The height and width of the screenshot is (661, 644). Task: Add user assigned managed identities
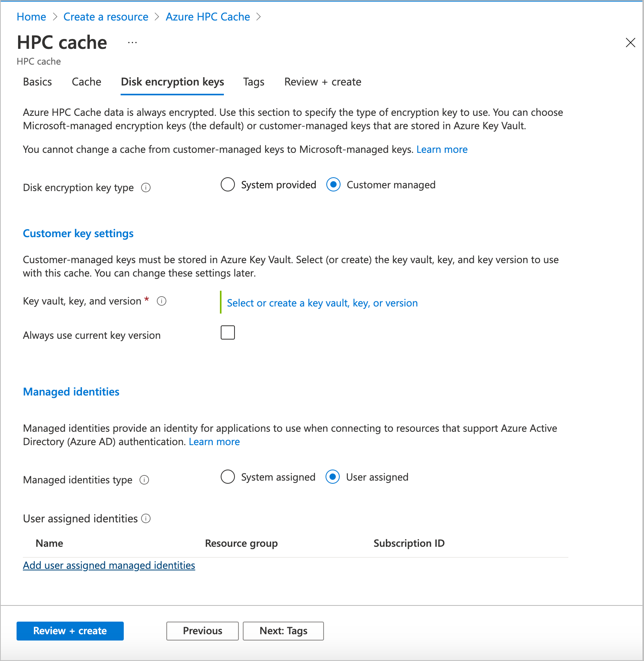[x=109, y=565]
